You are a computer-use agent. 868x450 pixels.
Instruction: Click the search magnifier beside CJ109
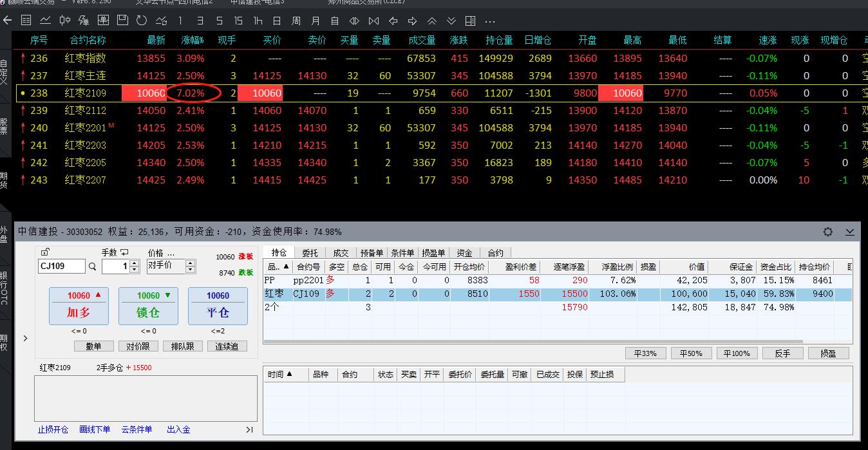93,267
